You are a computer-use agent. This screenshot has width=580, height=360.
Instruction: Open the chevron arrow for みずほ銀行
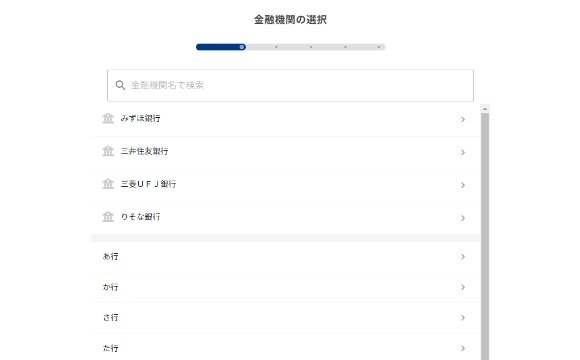click(463, 120)
